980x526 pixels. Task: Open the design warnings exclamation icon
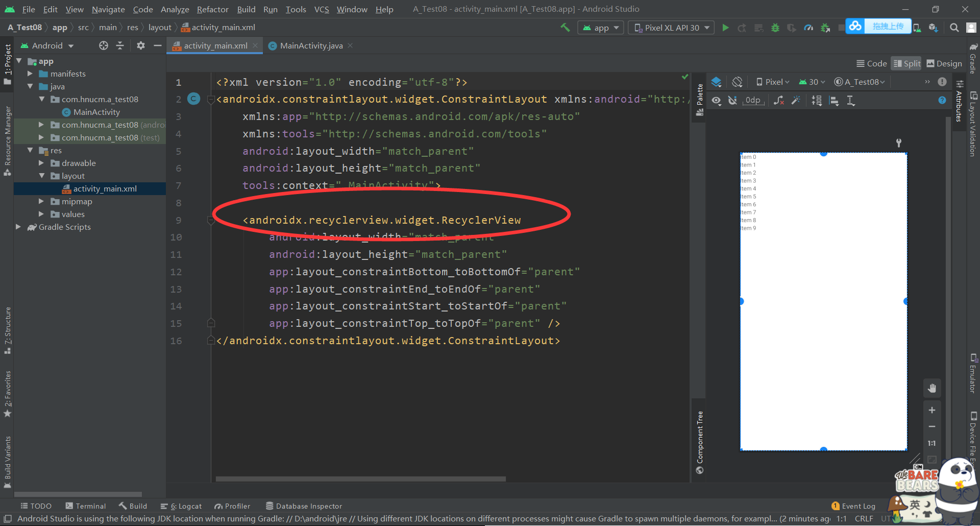pos(942,82)
